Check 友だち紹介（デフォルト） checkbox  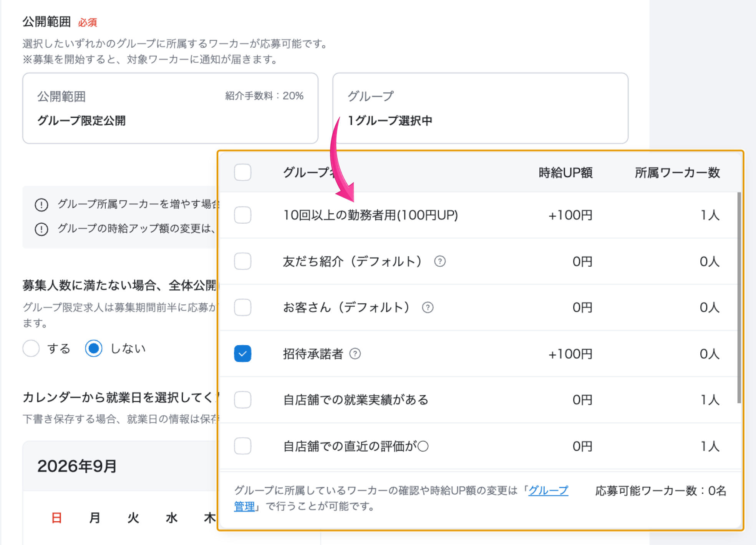click(243, 261)
